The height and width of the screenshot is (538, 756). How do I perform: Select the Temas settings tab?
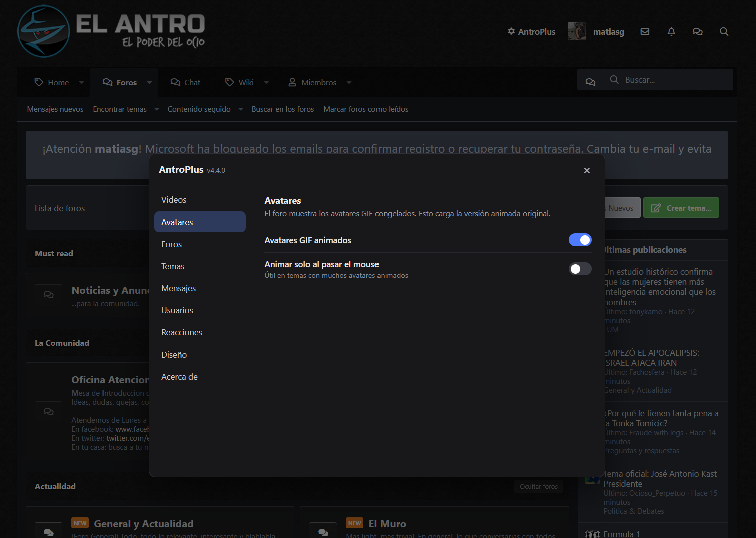point(200,266)
